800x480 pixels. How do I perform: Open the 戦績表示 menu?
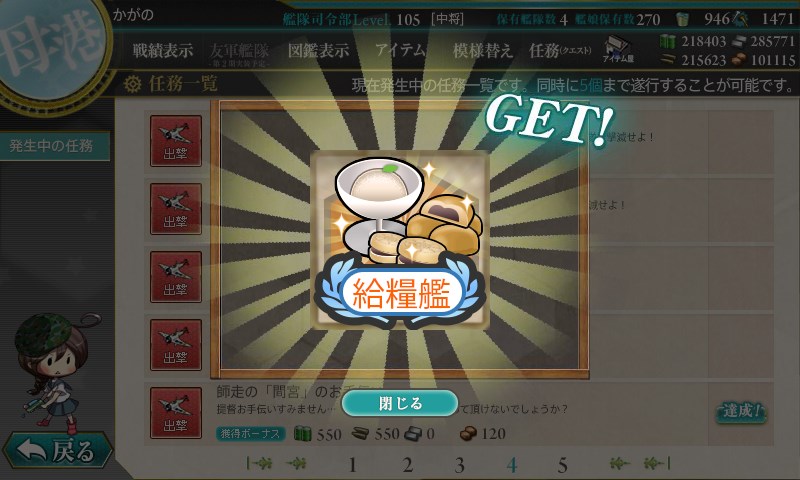coord(163,50)
